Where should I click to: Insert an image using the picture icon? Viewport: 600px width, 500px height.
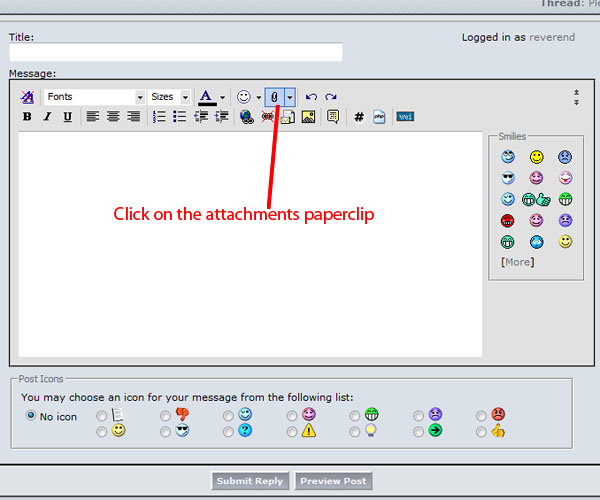pyautogui.click(x=308, y=117)
